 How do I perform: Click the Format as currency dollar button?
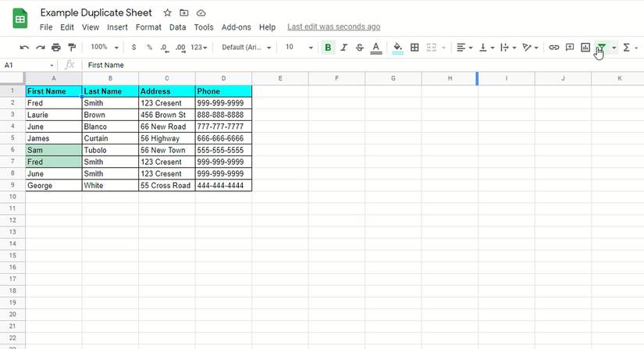coord(133,48)
